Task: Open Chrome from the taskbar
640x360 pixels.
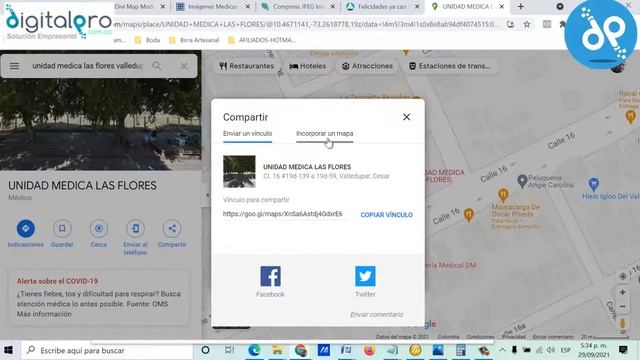Action: tap(301, 350)
